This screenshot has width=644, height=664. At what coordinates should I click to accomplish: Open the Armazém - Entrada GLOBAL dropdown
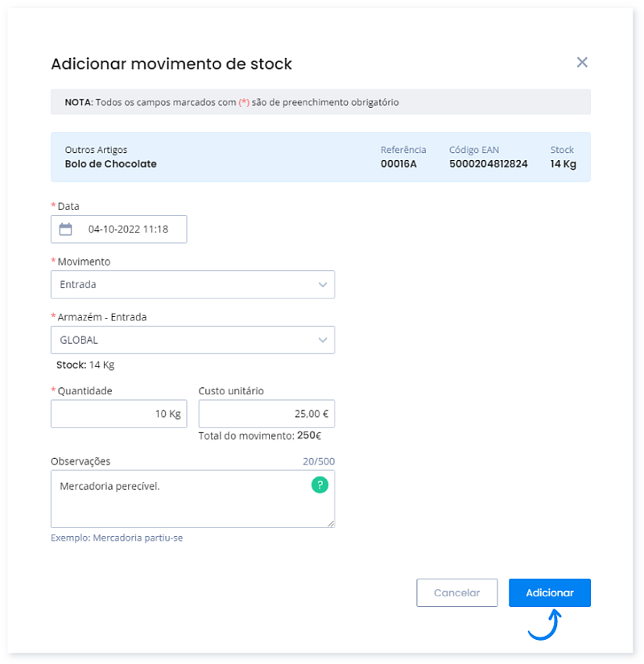point(193,340)
